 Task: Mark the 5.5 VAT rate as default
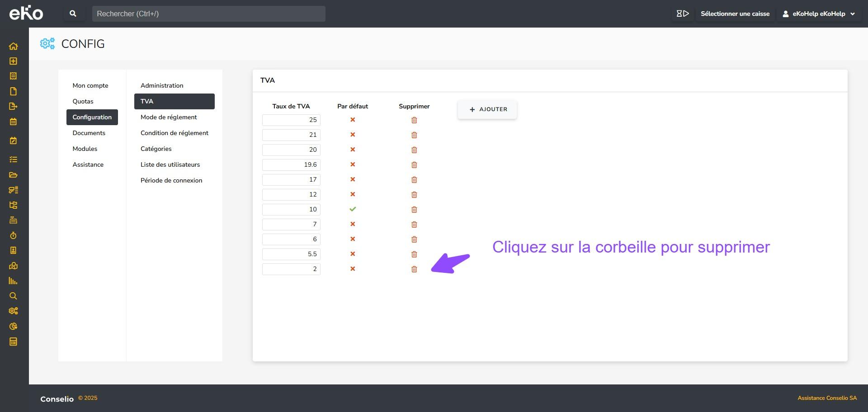(x=353, y=254)
